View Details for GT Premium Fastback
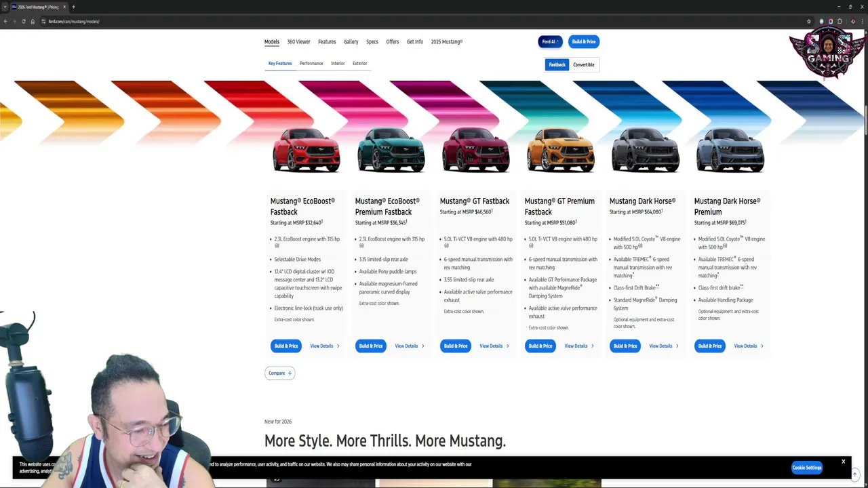The image size is (868, 488). (x=579, y=346)
